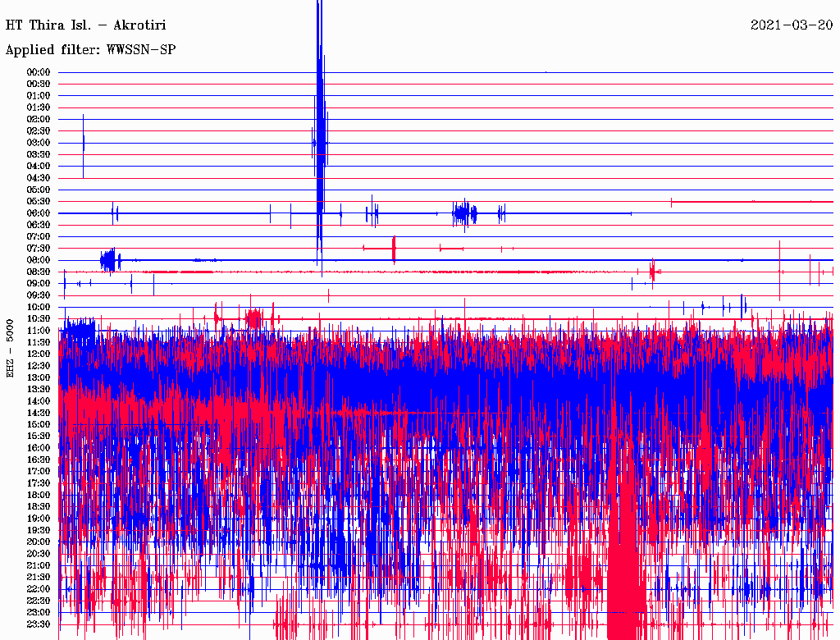
Task: Click the 08:00 time label
Action: point(39,260)
